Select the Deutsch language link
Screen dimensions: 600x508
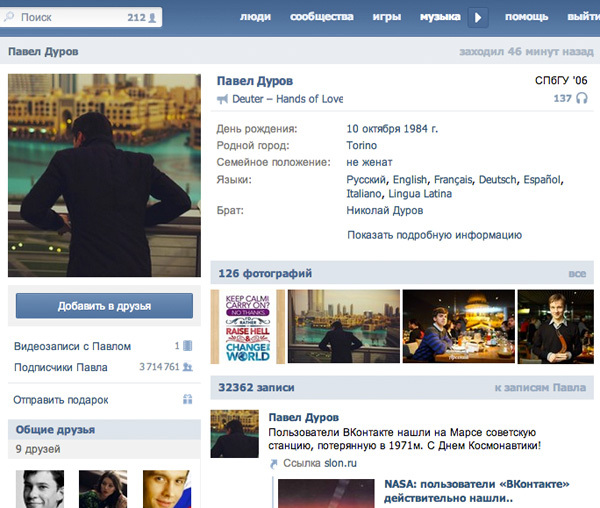click(x=498, y=179)
